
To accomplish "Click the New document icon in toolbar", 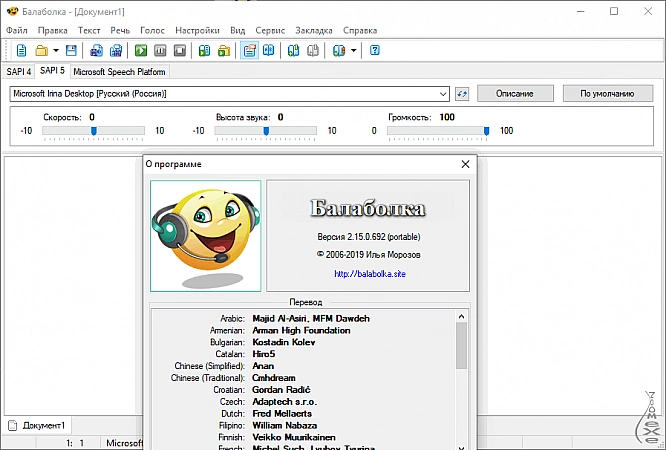I will tap(21, 50).
